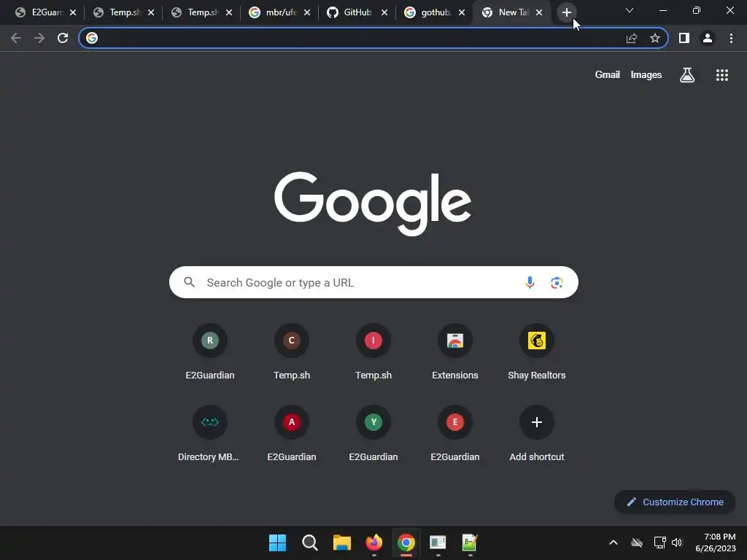Open File Explorer from the taskbar
747x560 pixels.
point(341,542)
